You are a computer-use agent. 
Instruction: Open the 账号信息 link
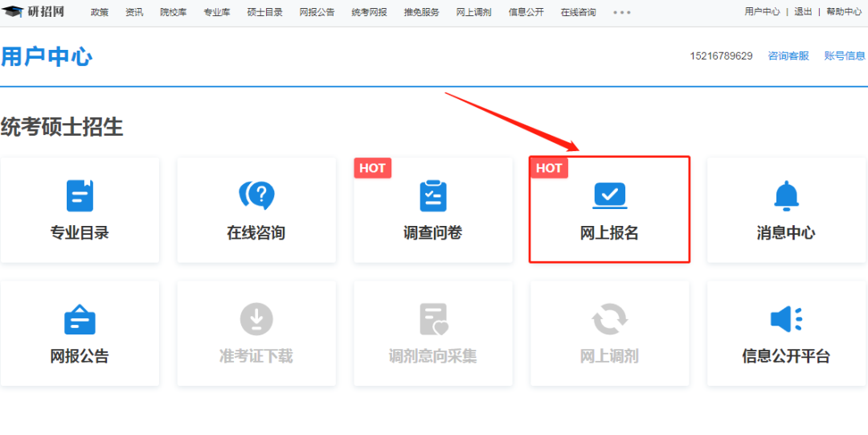845,56
